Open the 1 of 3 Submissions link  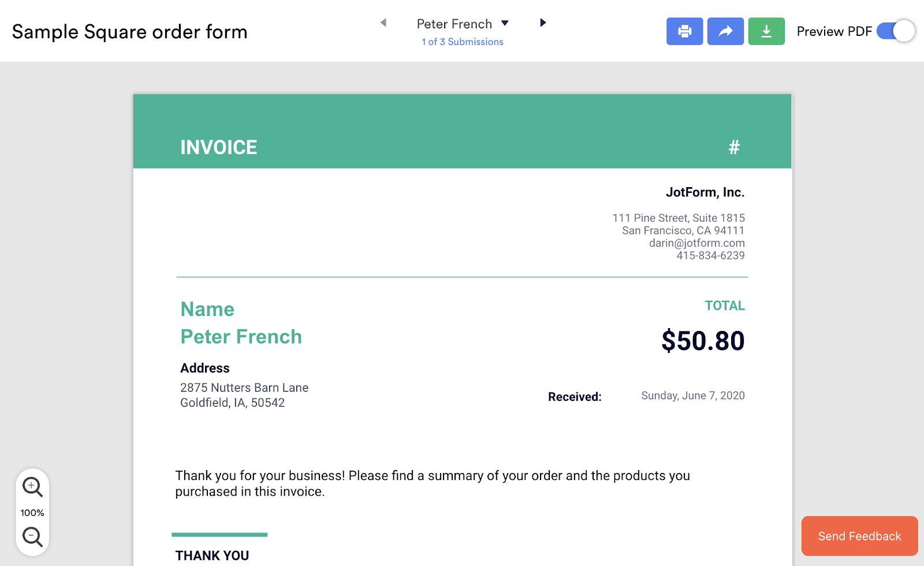point(463,42)
